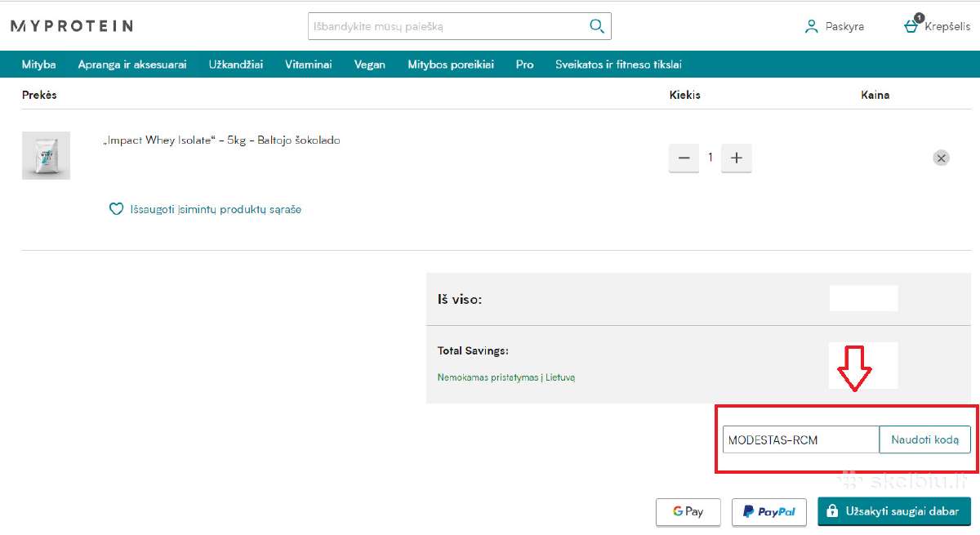
Task: Click the Iš viso total label
Action: (460, 299)
